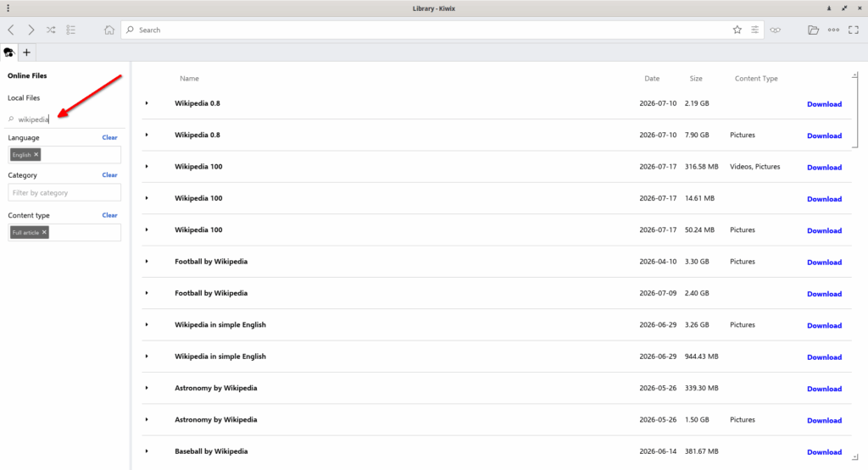Viewport: 868px width, 470px height.
Task: Switch to Online Files
Action: [x=27, y=75]
